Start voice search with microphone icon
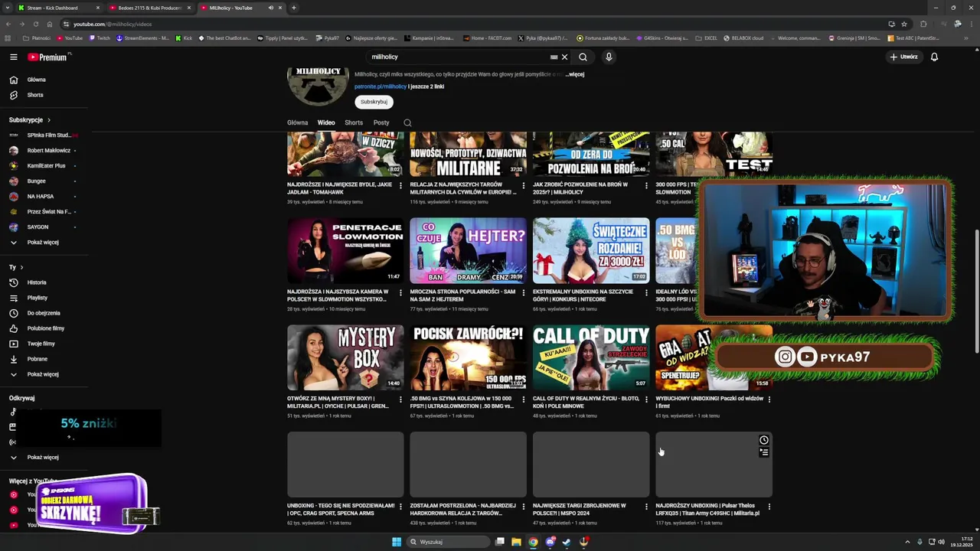Image resolution: width=980 pixels, height=551 pixels. coord(609,57)
